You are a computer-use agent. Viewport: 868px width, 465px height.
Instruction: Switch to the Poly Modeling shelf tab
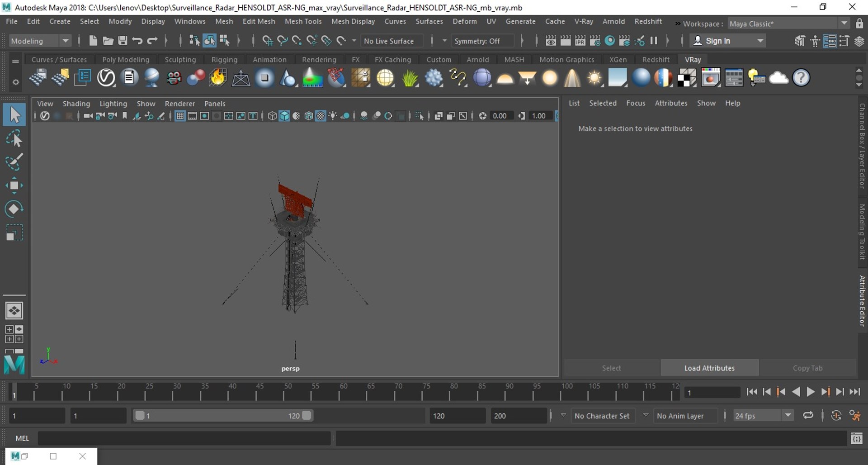125,60
